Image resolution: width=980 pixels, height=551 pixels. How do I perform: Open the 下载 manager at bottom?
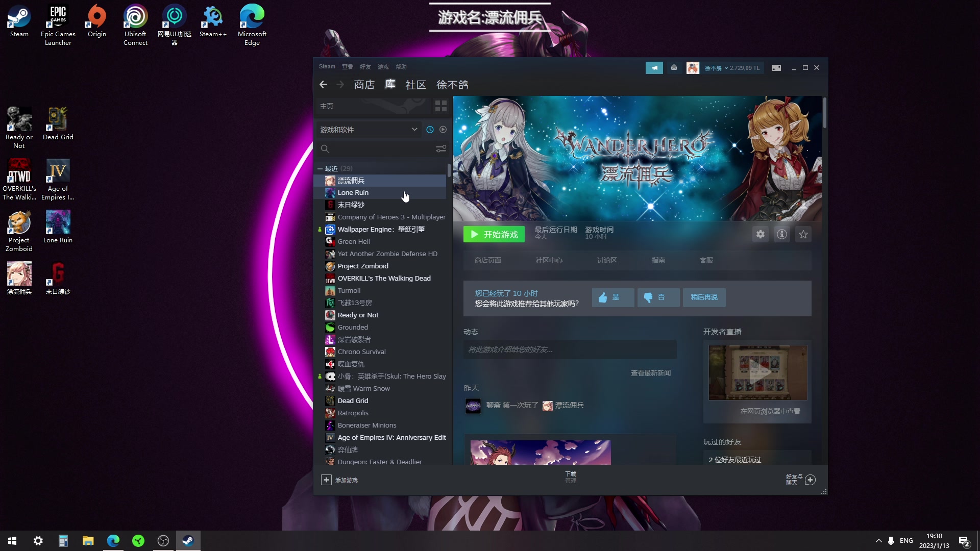pos(571,477)
